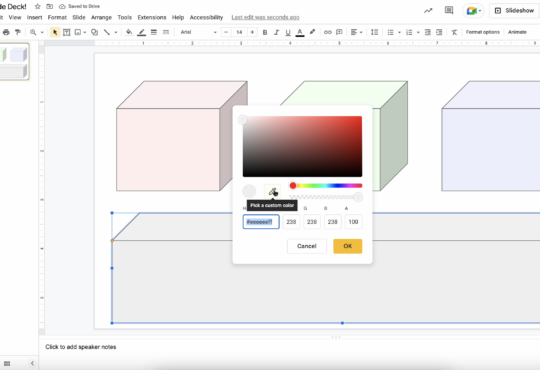Expand the Numbered list dropdown arrow
540x370 pixels.
(418, 32)
